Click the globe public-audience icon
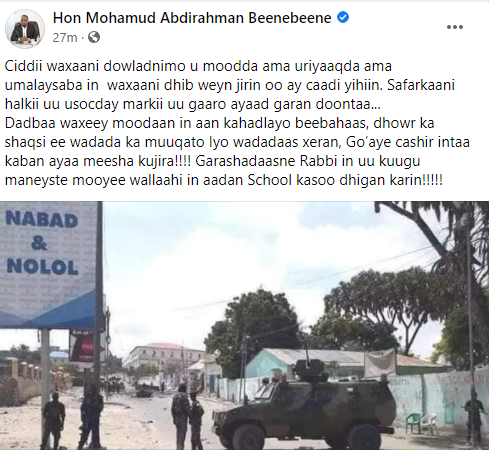The height and width of the screenshot is (451, 489). click(x=94, y=37)
